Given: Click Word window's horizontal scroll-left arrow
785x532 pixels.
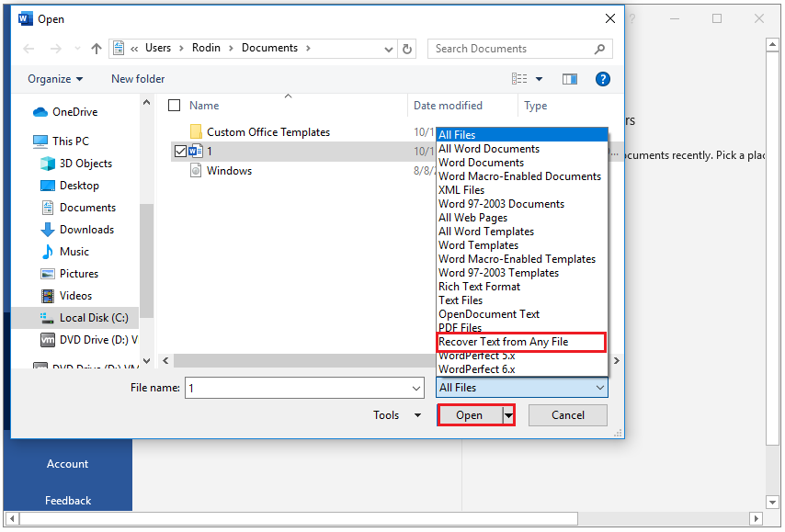Looking at the screenshot, I should point(12,518).
